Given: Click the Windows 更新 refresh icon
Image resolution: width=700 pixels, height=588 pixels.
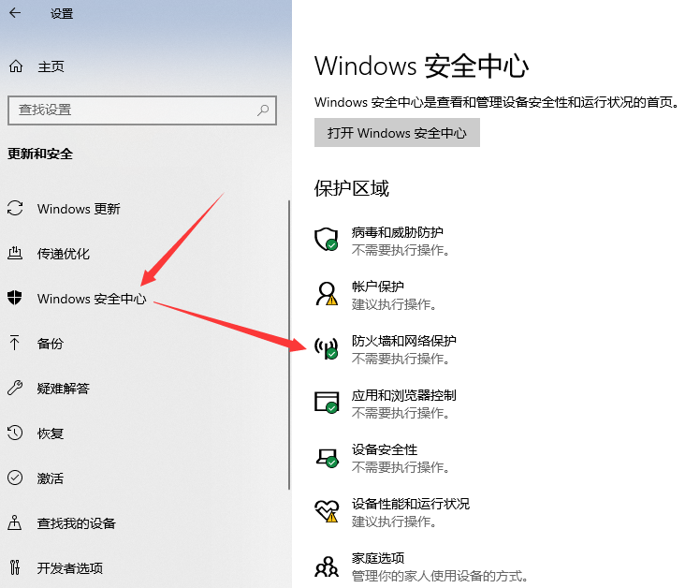Looking at the screenshot, I should click(15, 208).
